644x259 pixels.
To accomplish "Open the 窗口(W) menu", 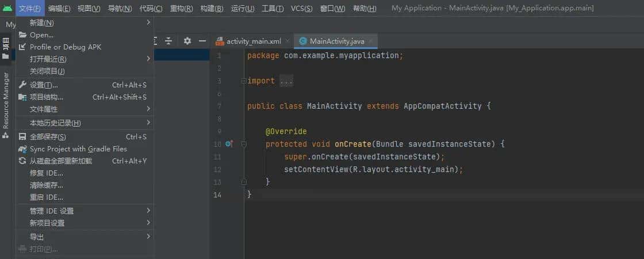I will click(x=333, y=8).
